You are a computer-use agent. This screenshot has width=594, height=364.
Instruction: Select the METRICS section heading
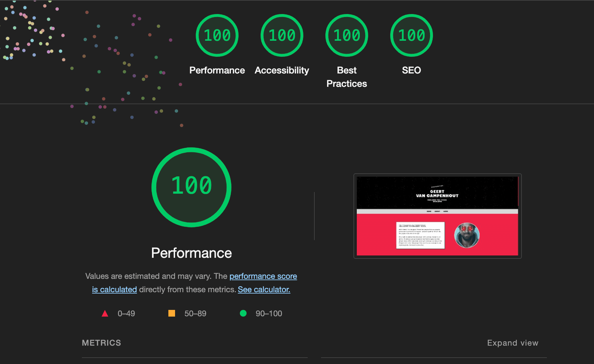[101, 343]
